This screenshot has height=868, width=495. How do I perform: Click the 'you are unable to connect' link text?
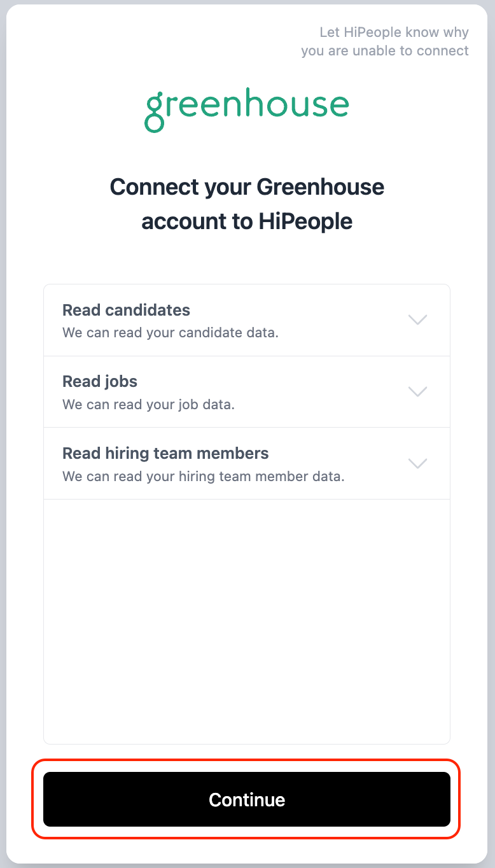pyautogui.click(x=385, y=50)
